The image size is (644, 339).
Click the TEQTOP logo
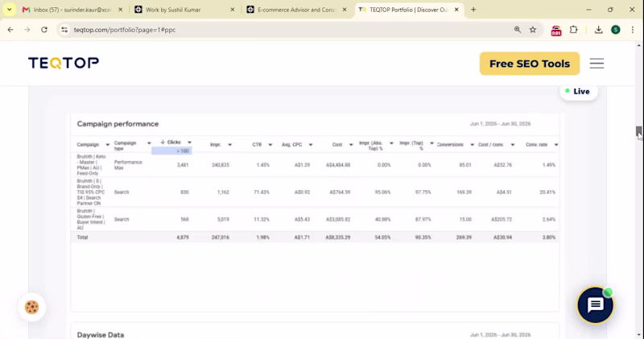(x=64, y=63)
